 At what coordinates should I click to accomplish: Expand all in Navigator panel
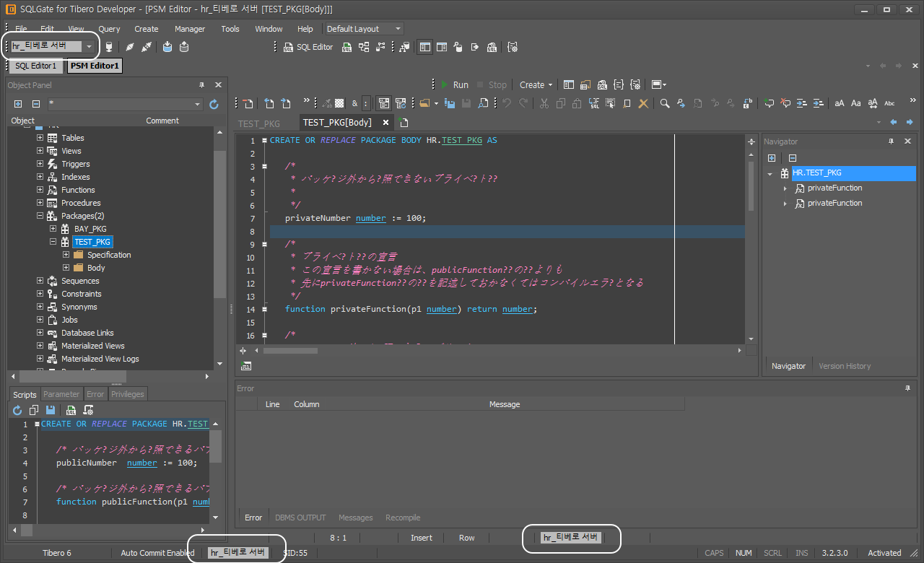click(772, 158)
